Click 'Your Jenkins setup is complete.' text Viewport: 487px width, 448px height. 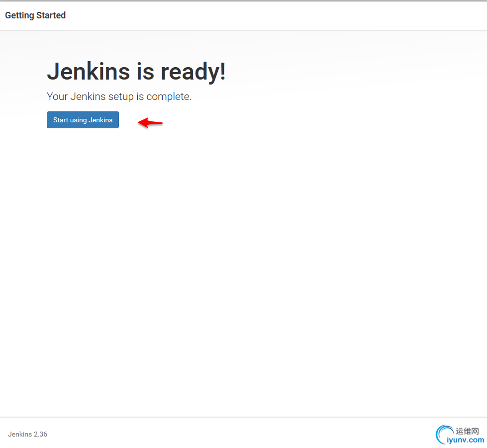tap(119, 96)
